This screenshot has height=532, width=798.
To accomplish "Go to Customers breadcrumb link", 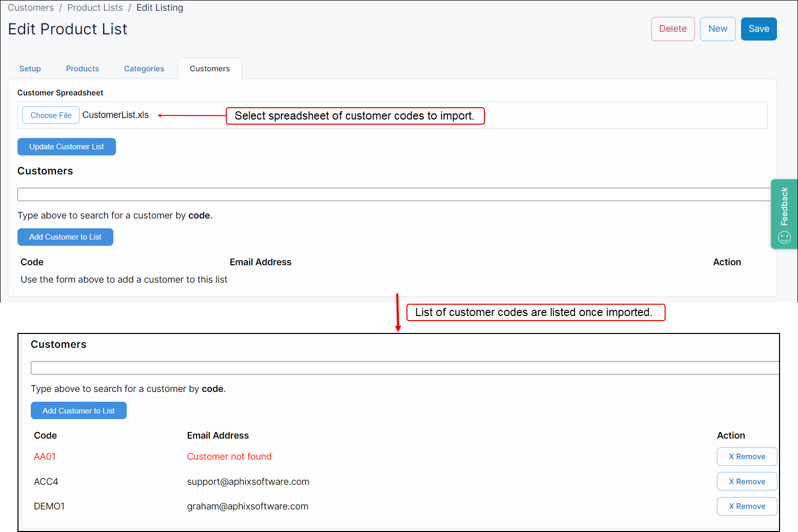I will [31, 8].
